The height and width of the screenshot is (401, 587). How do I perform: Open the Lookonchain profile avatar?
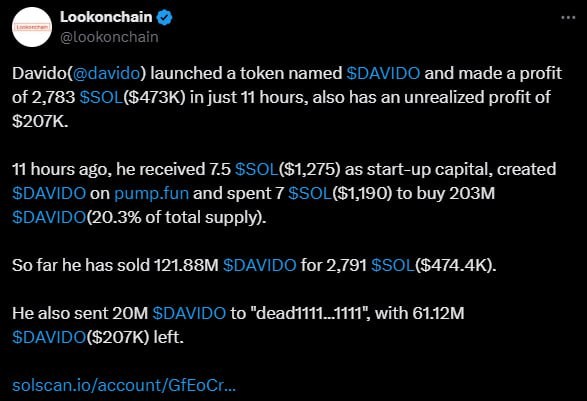(32, 27)
